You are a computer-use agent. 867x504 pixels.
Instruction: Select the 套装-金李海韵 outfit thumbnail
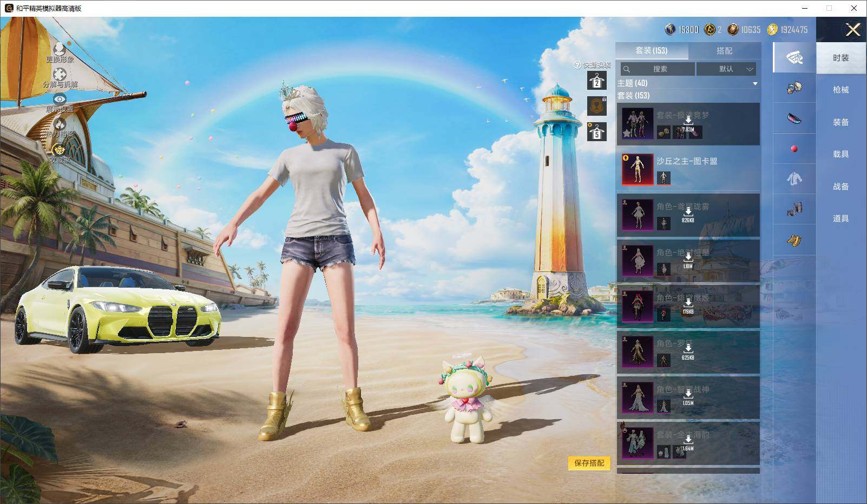click(638, 443)
